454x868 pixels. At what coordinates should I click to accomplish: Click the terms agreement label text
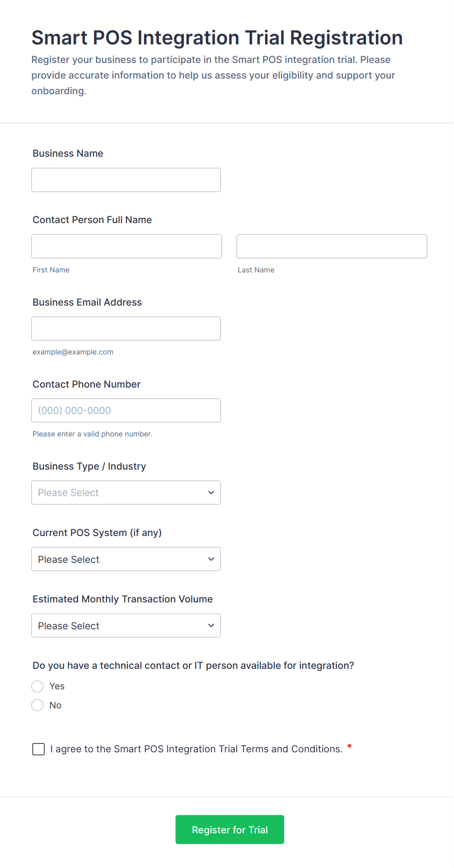point(196,749)
